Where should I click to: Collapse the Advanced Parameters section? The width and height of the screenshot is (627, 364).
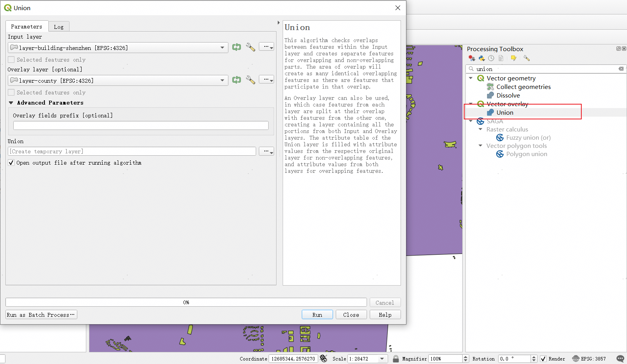pos(11,103)
